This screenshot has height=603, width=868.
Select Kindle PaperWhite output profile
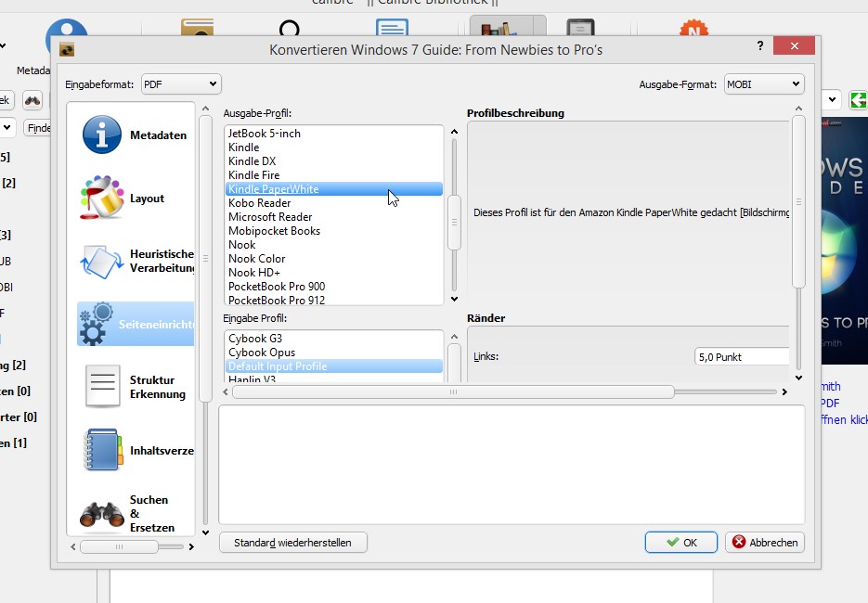pyautogui.click(x=334, y=188)
